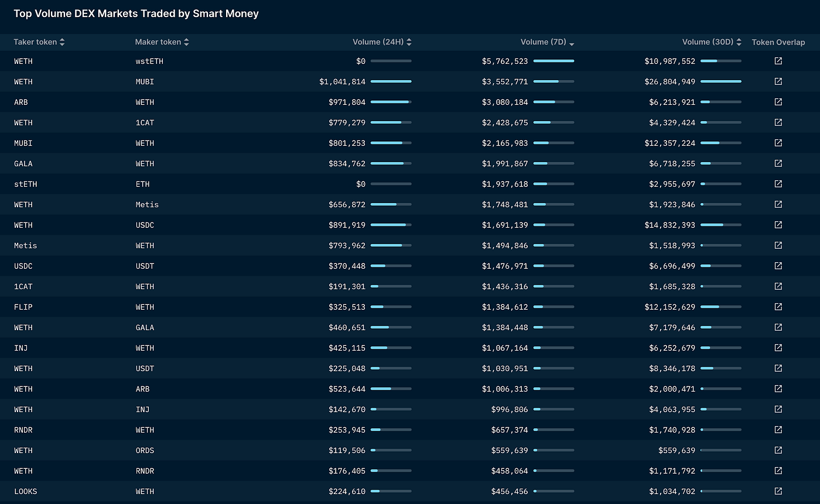Click the $971,804 24H volume value
This screenshot has width=820, height=504.
(x=347, y=102)
